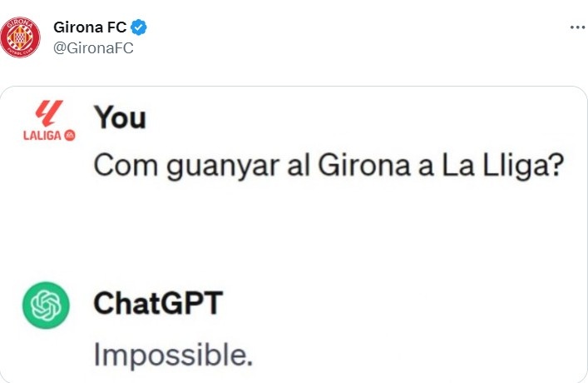Click the green ChatGPT logo icon
588x383 pixels.
point(46,306)
